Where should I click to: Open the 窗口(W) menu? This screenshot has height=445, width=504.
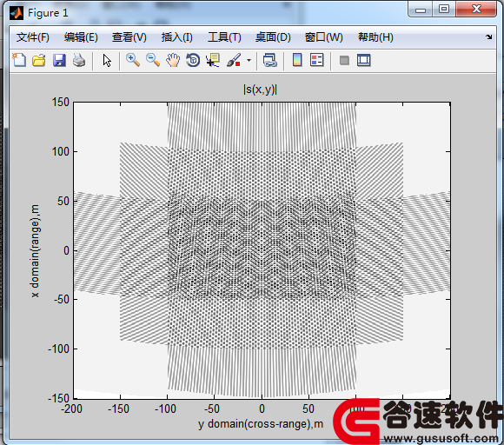click(x=323, y=37)
